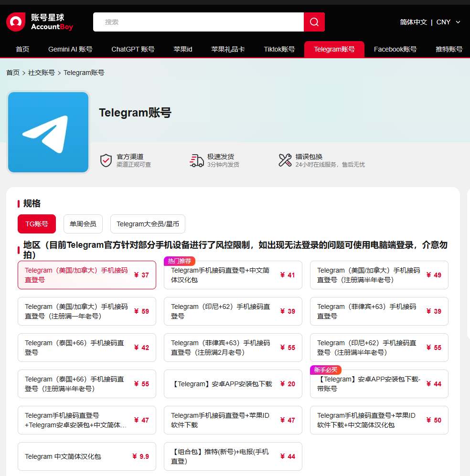
Task: Select 印尼+62 注册满半年老号 ¥55 option
Action: pyautogui.click(x=379, y=348)
